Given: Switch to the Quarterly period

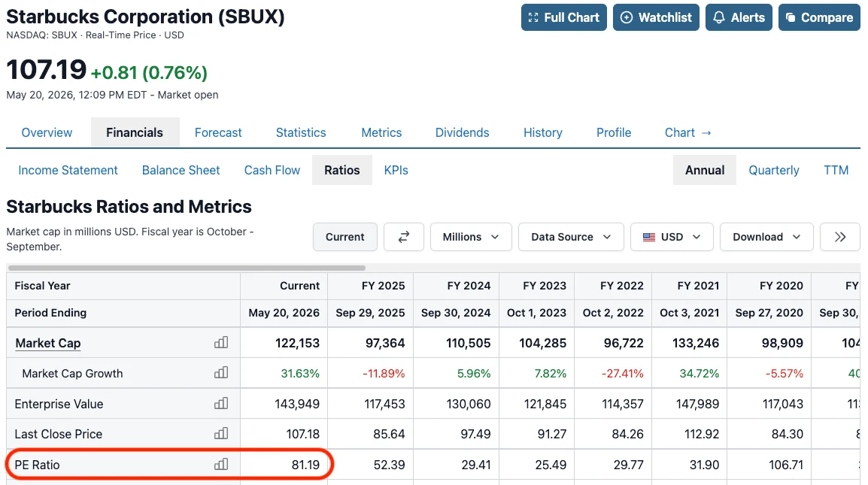Looking at the screenshot, I should coord(773,171).
